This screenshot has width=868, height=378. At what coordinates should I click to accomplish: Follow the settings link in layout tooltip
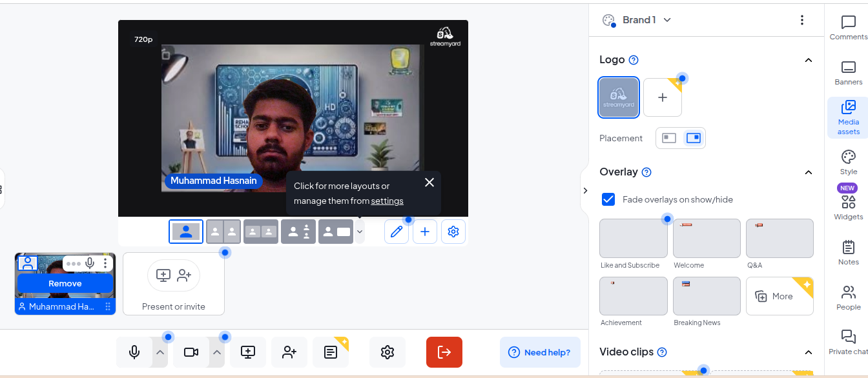pyautogui.click(x=387, y=201)
